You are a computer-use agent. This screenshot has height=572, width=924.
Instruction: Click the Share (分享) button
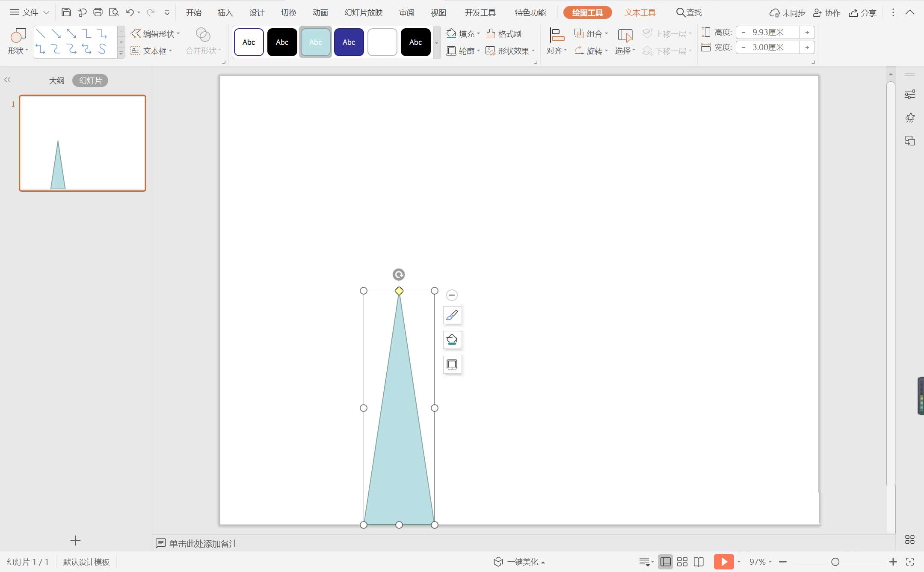pyautogui.click(x=863, y=13)
